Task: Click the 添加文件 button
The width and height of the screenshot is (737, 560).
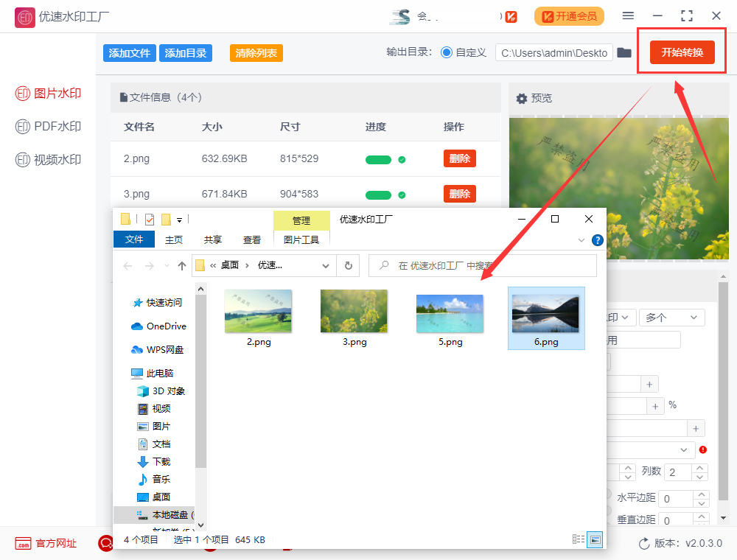Action: click(130, 53)
